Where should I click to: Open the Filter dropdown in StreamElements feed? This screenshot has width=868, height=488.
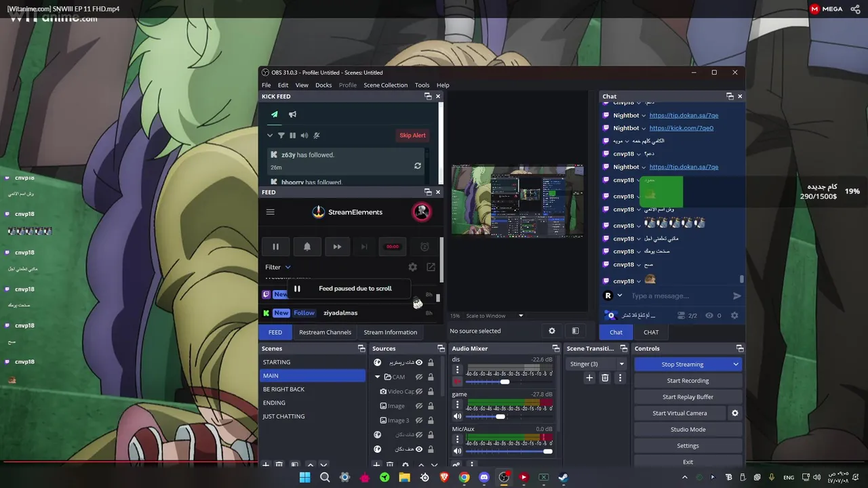277,267
